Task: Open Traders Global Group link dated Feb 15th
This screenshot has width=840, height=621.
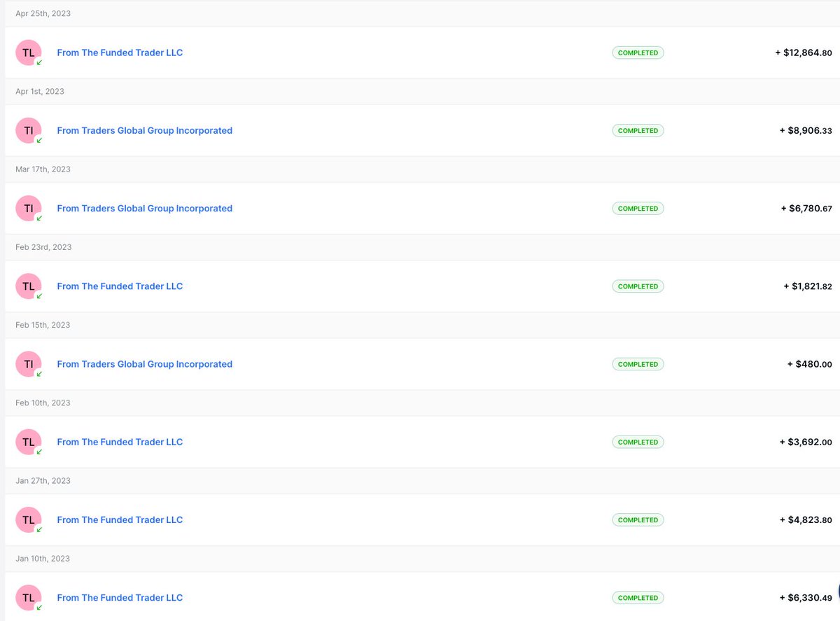Action: pyautogui.click(x=144, y=364)
